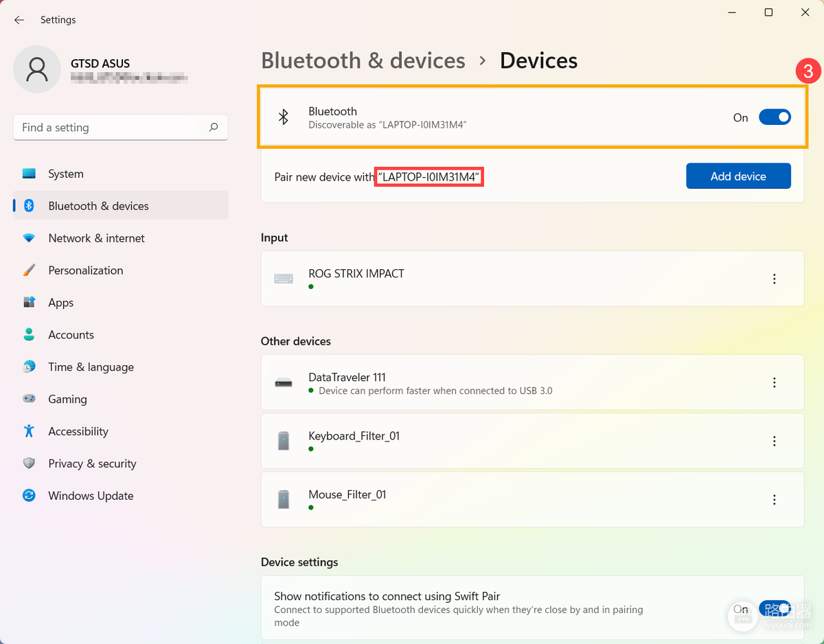The height and width of the screenshot is (644, 824).
Task: Click the user profile avatar icon
Action: (x=37, y=69)
